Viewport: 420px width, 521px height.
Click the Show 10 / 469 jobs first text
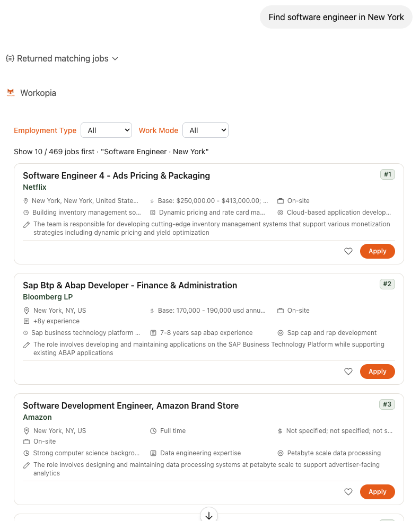(x=111, y=152)
